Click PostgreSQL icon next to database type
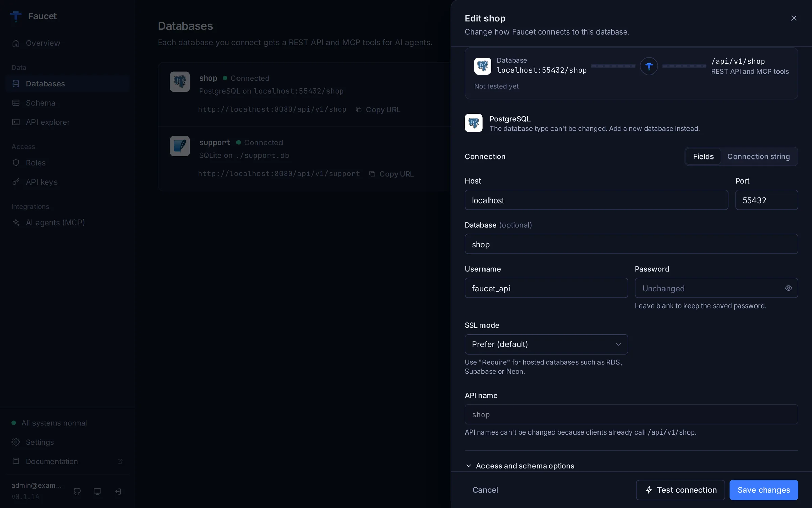 [x=474, y=123]
